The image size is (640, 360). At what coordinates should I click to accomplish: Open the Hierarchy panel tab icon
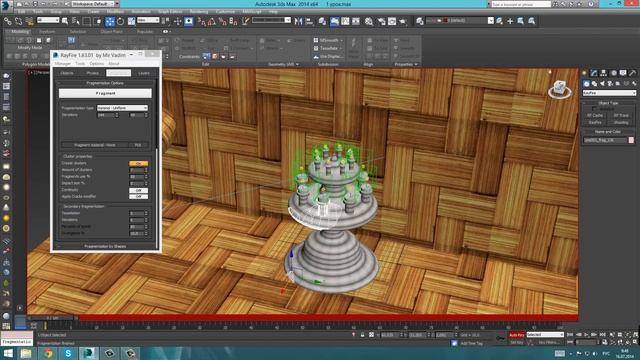[604, 73]
